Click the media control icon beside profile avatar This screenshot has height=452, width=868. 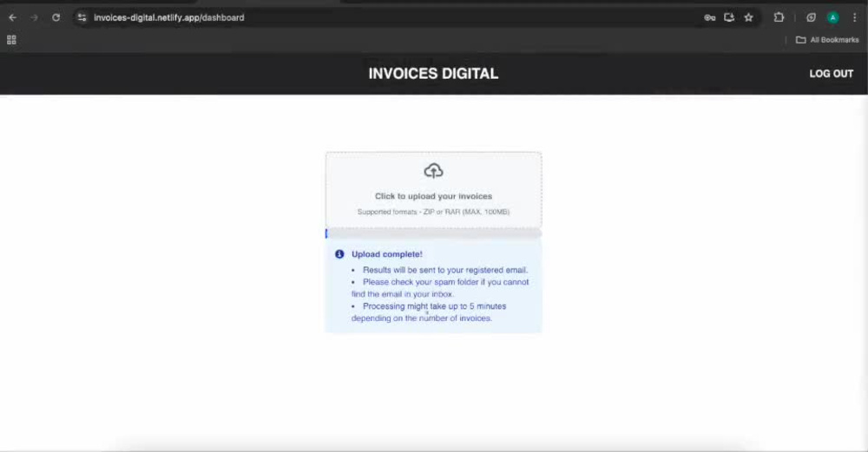811,17
